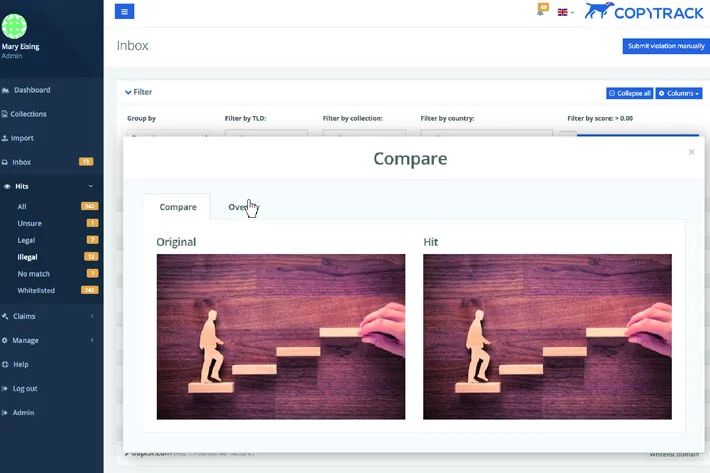This screenshot has width=710, height=473.
Task: Click the Group by label
Action: tap(141, 118)
